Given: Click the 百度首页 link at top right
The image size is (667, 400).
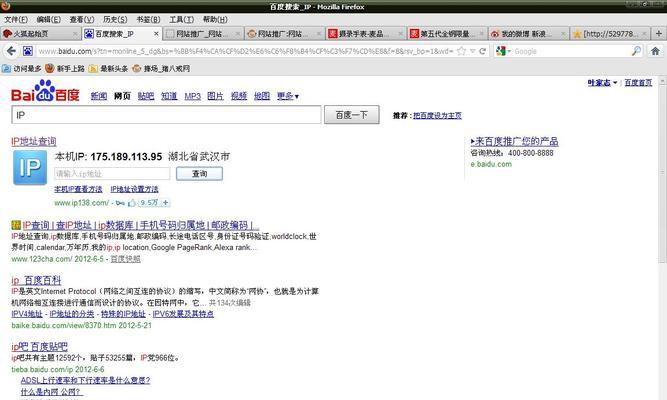Looking at the screenshot, I should pos(638,83).
